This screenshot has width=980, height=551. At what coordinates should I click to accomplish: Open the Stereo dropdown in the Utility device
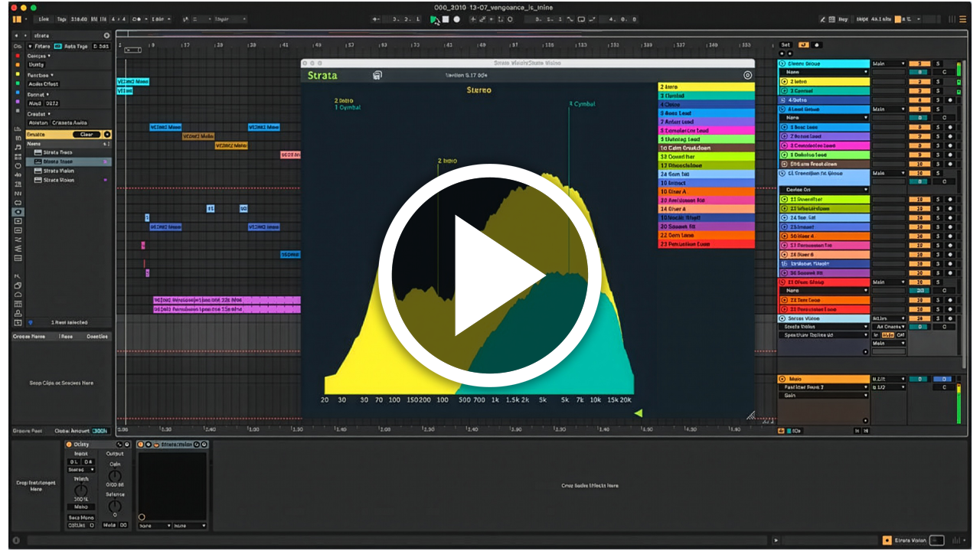click(80, 470)
